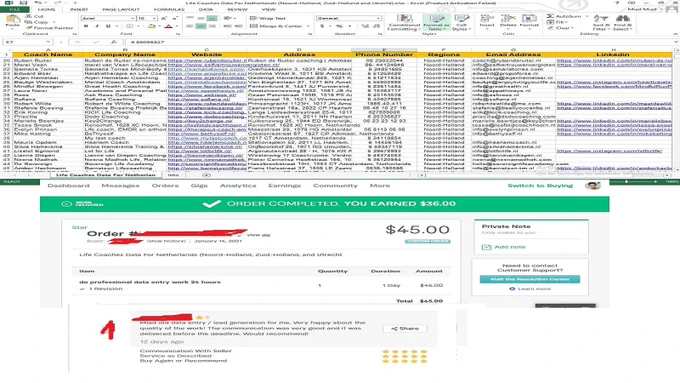Click the Share button on review
Viewport: 680px width, 383px height.
(x=405, y=329)
